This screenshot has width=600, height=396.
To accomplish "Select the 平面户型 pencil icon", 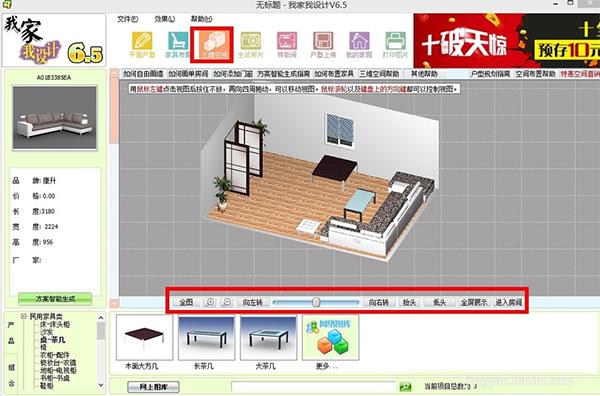I will (142, 41).
